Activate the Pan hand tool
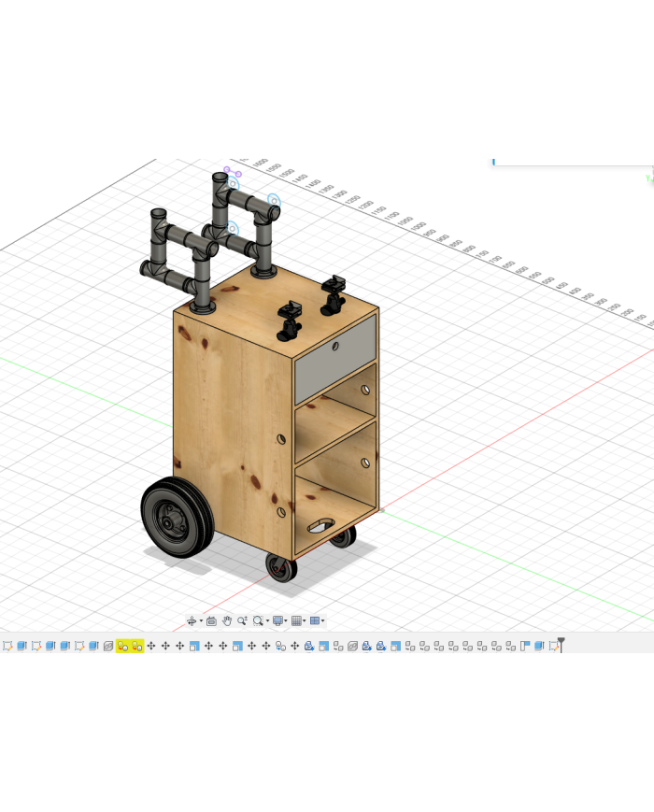The width and height of the screenshot is (654, 812). click(x=226, y=620)
